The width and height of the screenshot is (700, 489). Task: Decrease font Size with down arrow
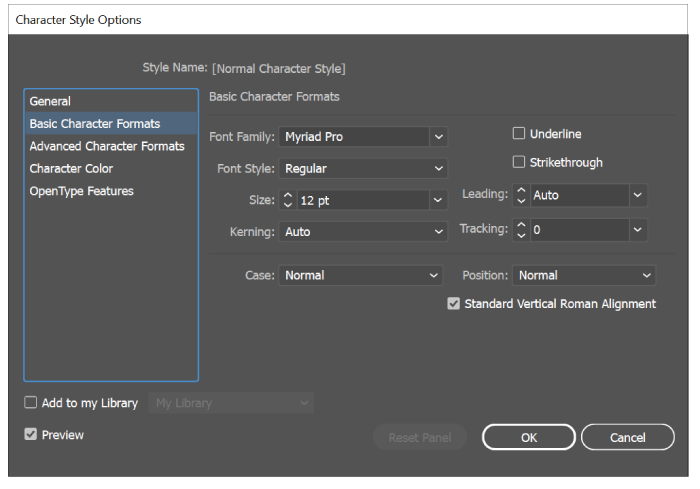(288, 205)
